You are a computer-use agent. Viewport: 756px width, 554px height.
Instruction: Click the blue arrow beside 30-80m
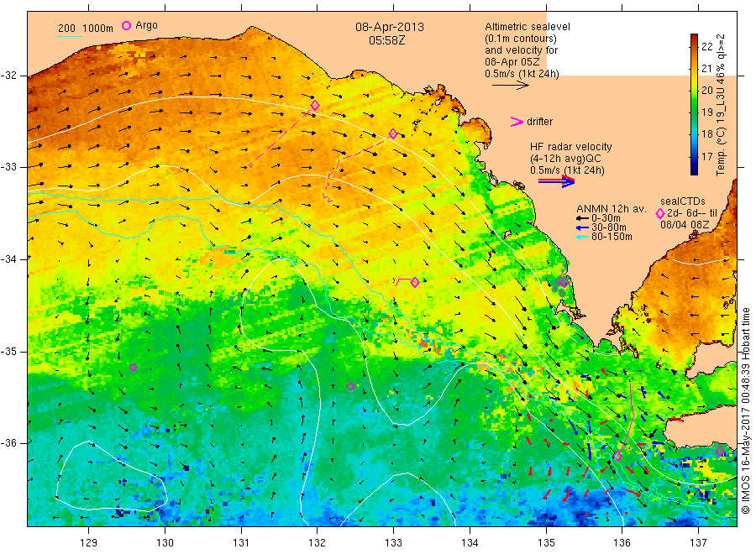click(583, 227)
